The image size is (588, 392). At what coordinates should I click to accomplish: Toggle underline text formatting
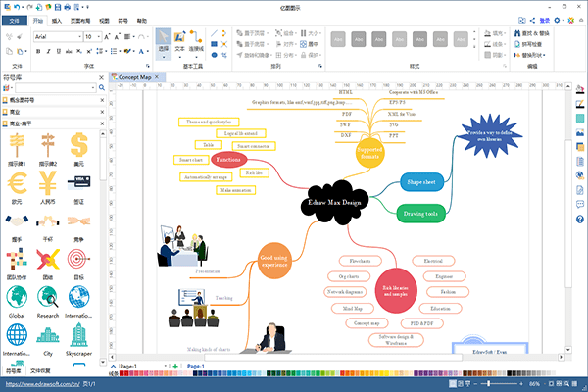[x=58, y=51]
